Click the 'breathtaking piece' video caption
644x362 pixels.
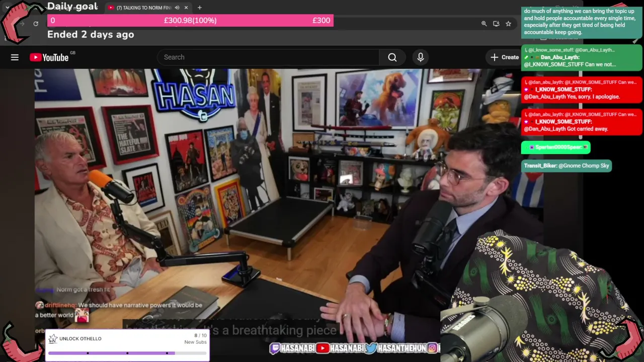click(x=231, y=330)
